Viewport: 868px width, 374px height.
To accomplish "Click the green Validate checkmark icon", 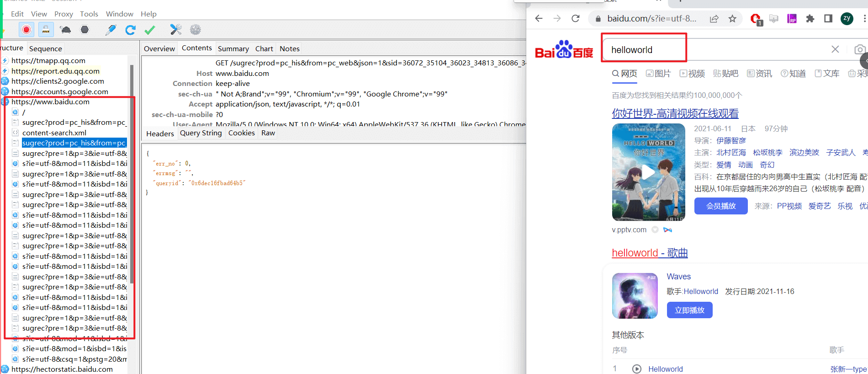I will tap(150, 30).
